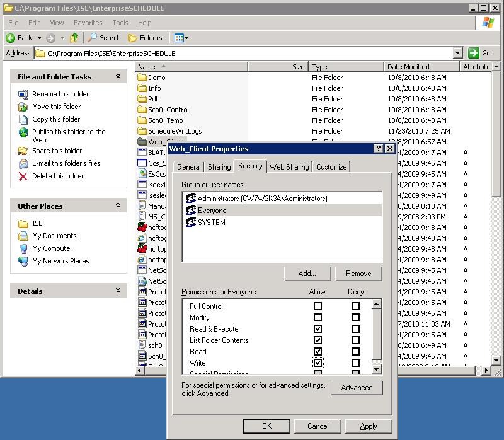
Task: Collapse the File and Folder Tasks panel
Action: coord(118,76)
